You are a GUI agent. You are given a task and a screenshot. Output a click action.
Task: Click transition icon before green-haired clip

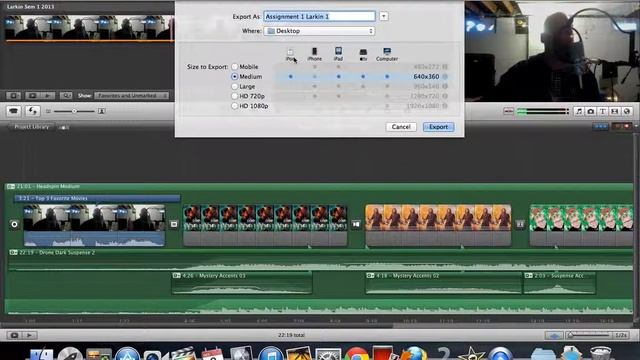click(520, 224)
